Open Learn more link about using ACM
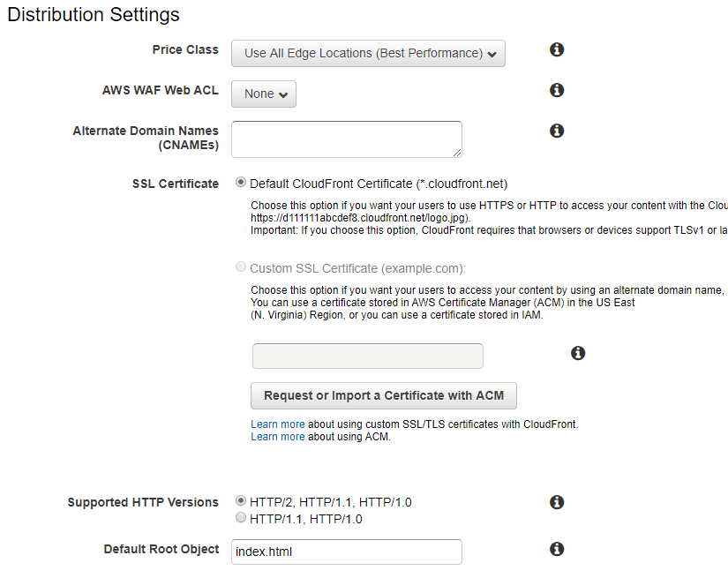728x578 pixels. point(277,437)
